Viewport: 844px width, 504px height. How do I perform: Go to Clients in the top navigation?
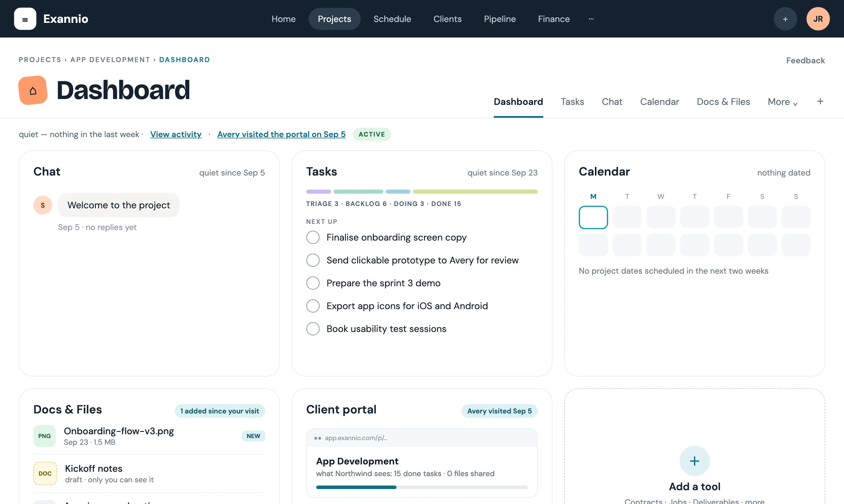[447, 19]
